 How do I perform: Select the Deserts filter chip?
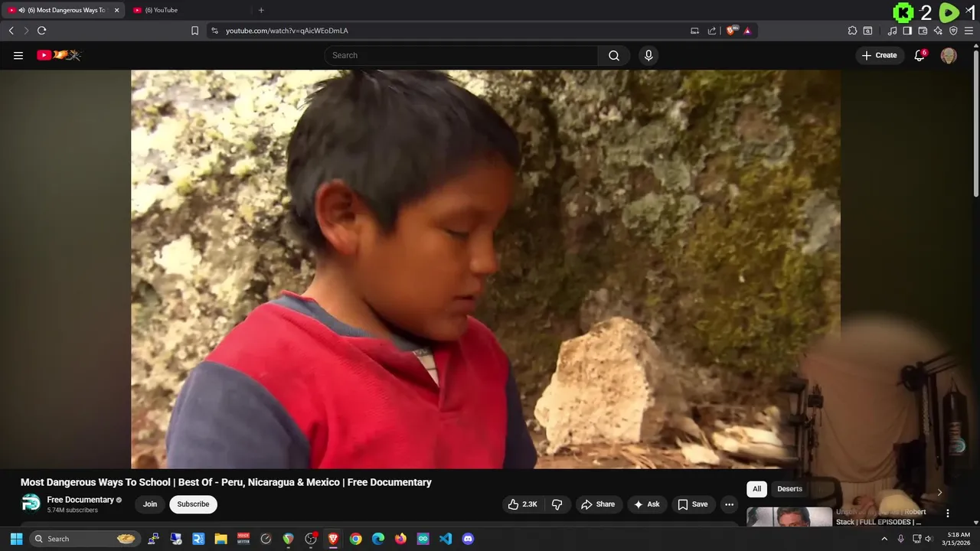coord(789,489)
